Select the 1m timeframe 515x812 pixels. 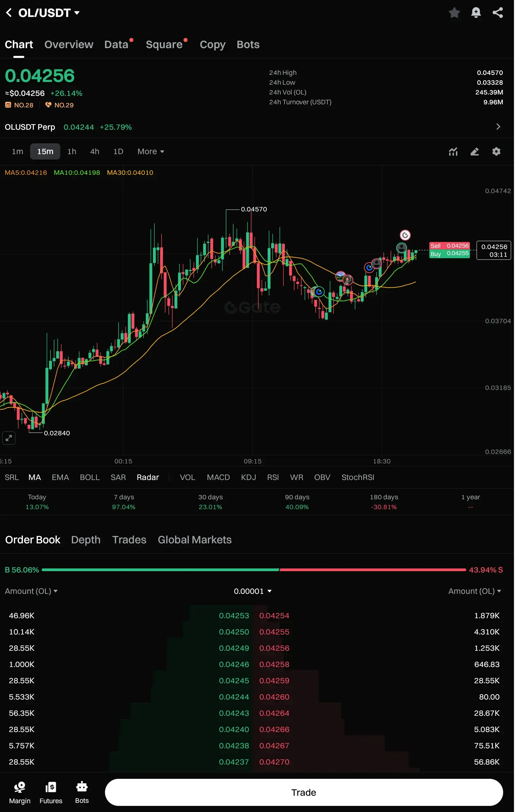coord(18,151)
